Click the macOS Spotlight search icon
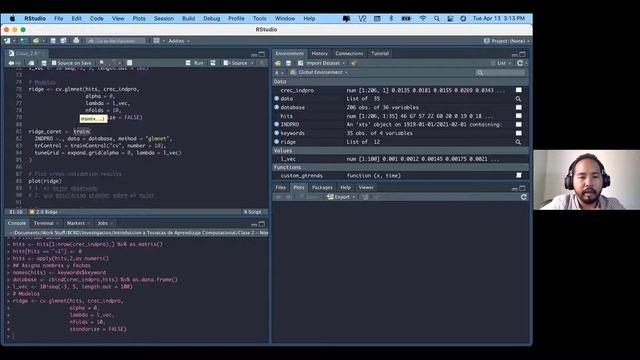This screenshot has width=640, height=360. [437, 18]
